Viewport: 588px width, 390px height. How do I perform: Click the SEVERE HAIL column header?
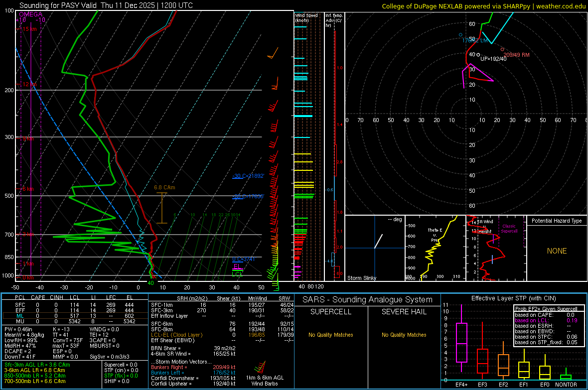[x=404, y=312]
